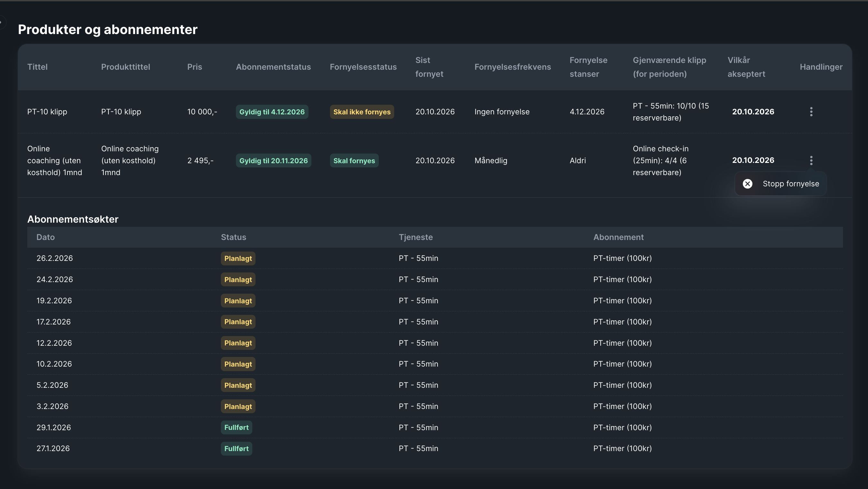The height and width of the screenshot is (489, 868).
Task: Select the session dated 3.2.2026
Action: coord(435,406)
